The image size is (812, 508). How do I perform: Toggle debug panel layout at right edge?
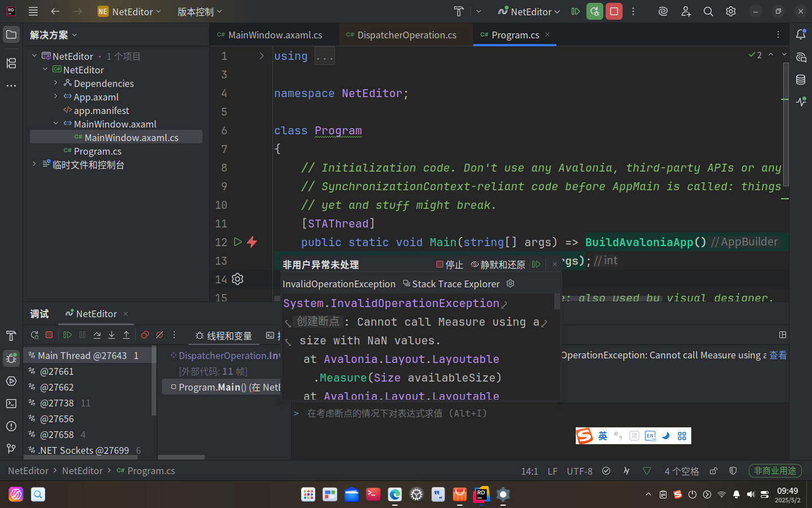[x=783, y=335]
